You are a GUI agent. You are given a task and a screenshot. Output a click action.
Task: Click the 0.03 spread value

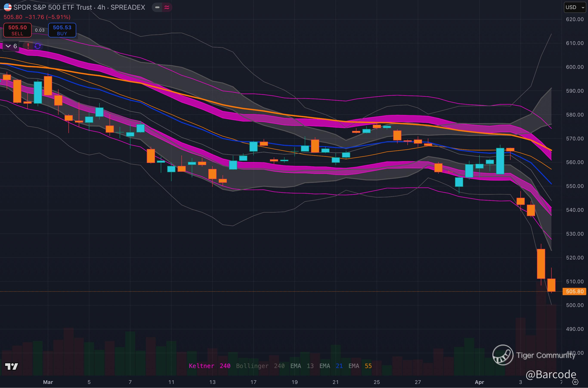tap(40, 30)
